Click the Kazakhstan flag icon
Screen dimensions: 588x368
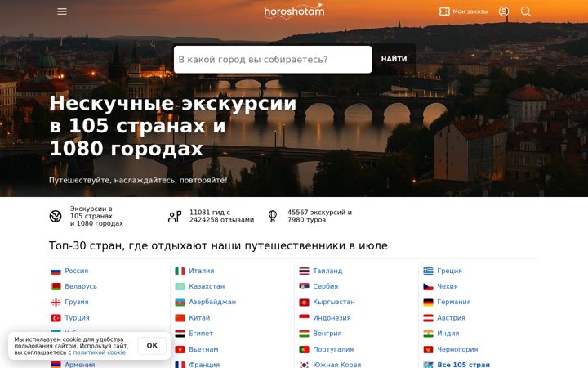point(180,286)
